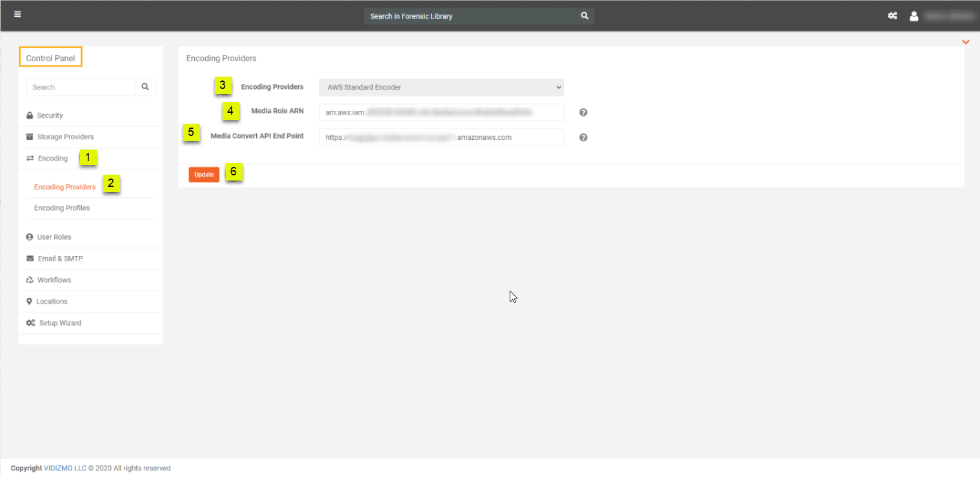Open Locations using the pin icon

[53, 301]
